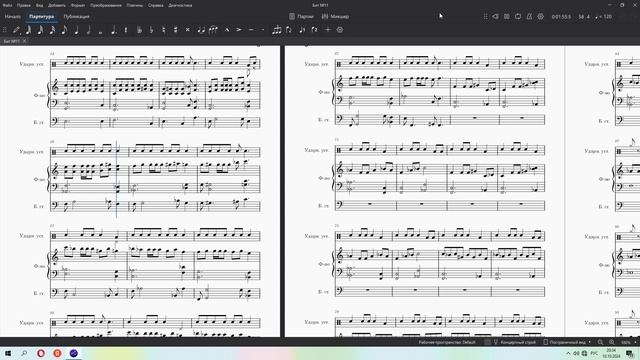Screen dimensions: 640x360
Task: Add accent articulation
Action: tap(239, 30)
